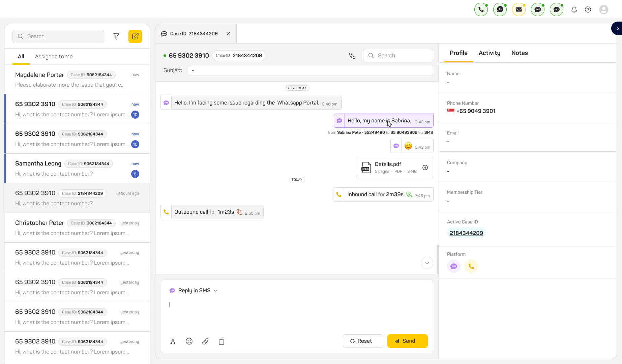Click active case ID 2184344209 link

point(466,233)
